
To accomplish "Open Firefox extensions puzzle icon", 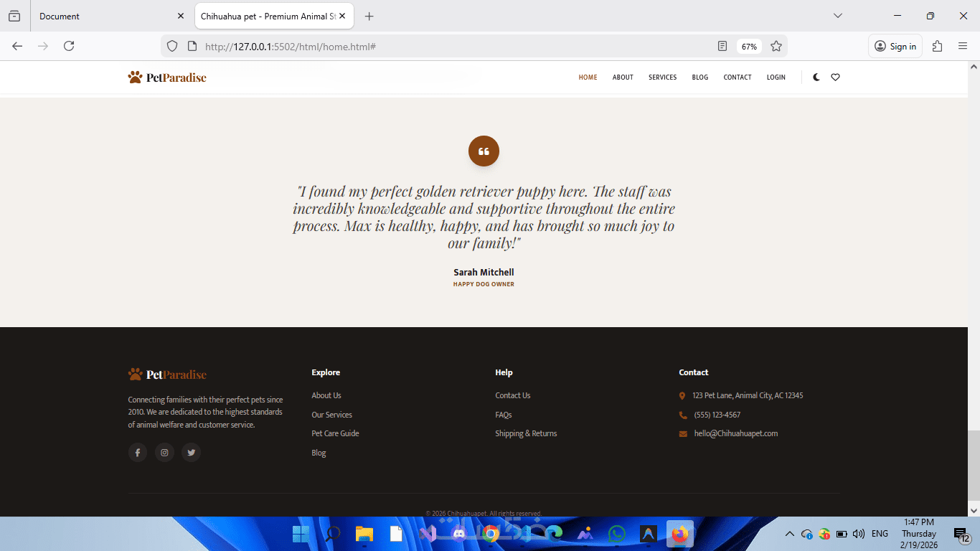I will (x=937, y=46).
